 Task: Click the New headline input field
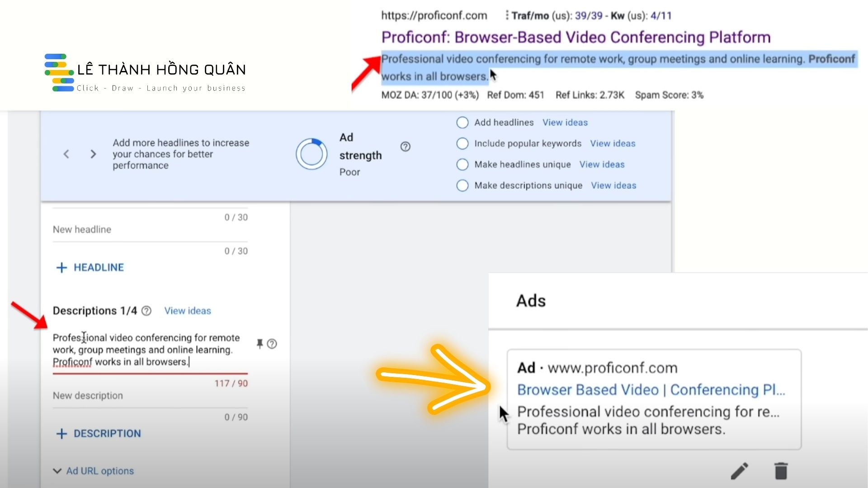pyautogui.click(x=149, y=230)
